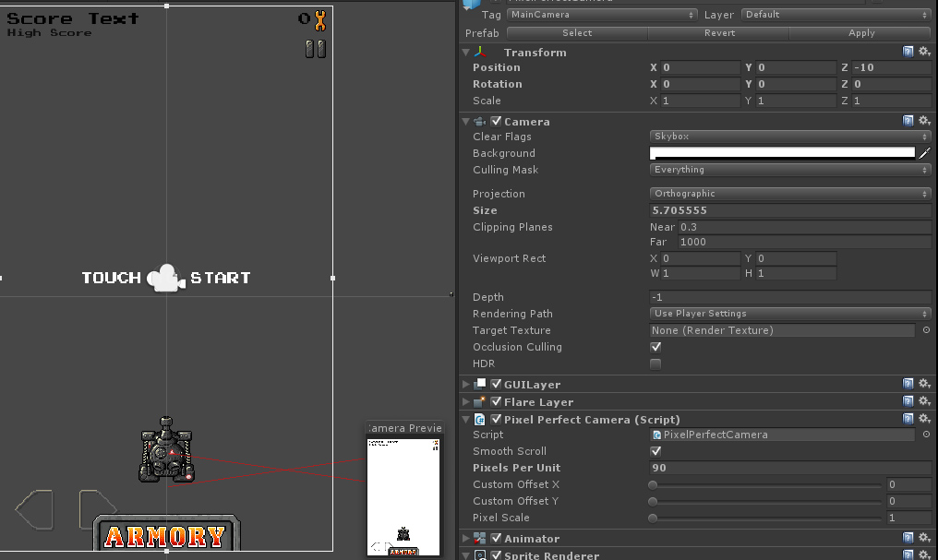
Task: Open the Camera component gear menu
Action: pos(923,120)
